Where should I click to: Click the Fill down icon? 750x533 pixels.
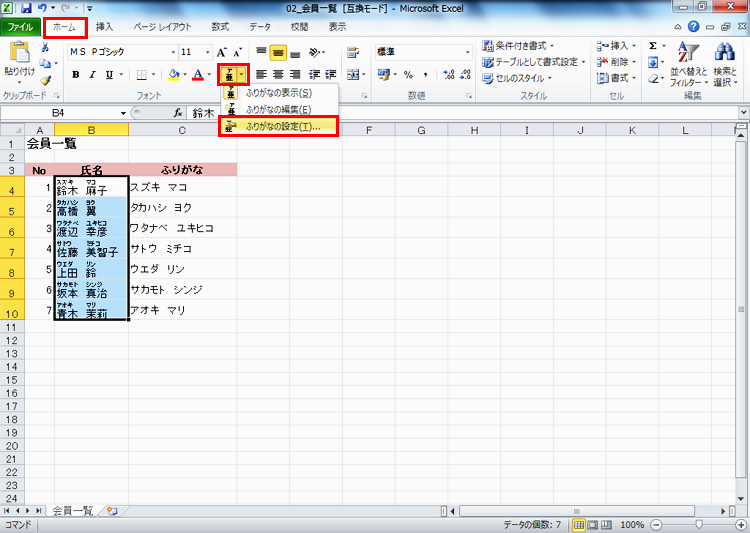653,62
